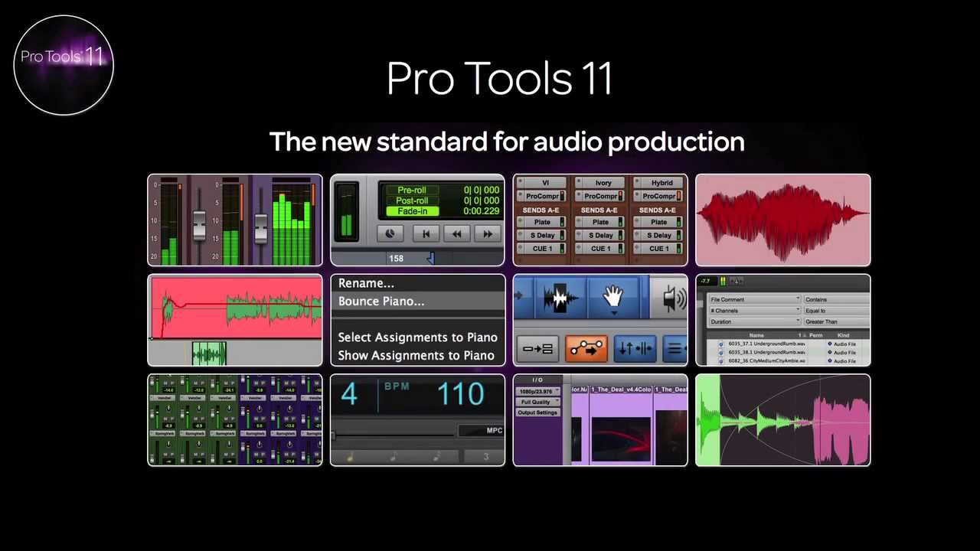
Task: Click the red waveform thumbnail
Action: pyautogui.click(x=782, y=220)
